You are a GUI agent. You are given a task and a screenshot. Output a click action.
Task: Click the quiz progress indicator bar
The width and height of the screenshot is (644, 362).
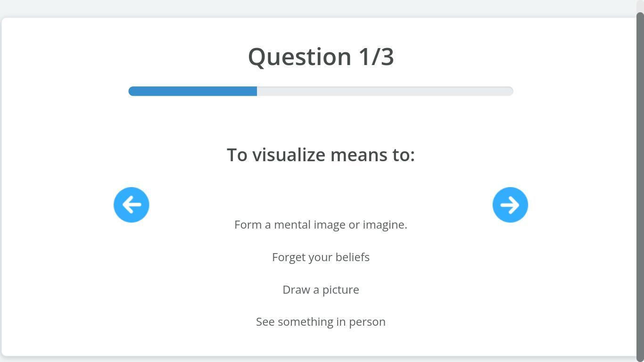point(321,91)
